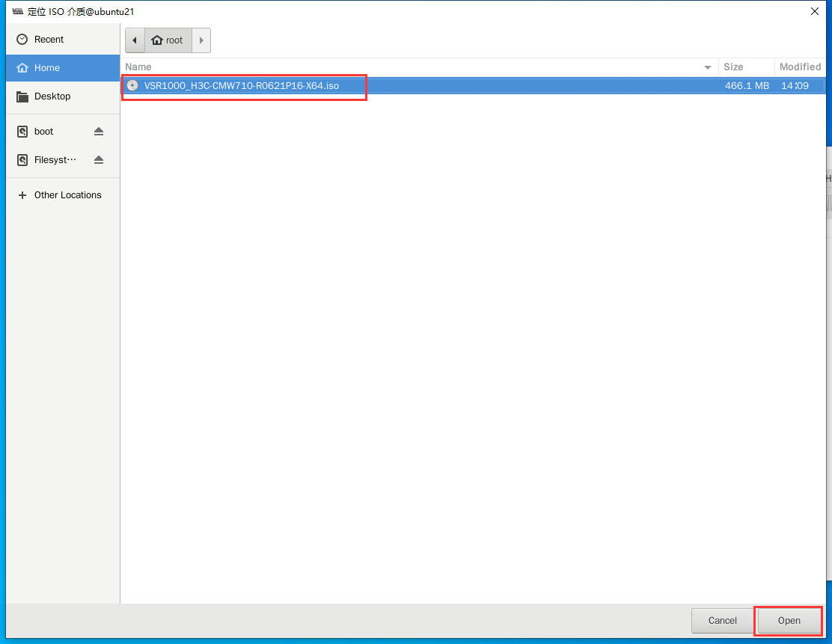Viewport: 832px width, 644px height.
Task: Click the root path bar button
Action: point(168,40)
